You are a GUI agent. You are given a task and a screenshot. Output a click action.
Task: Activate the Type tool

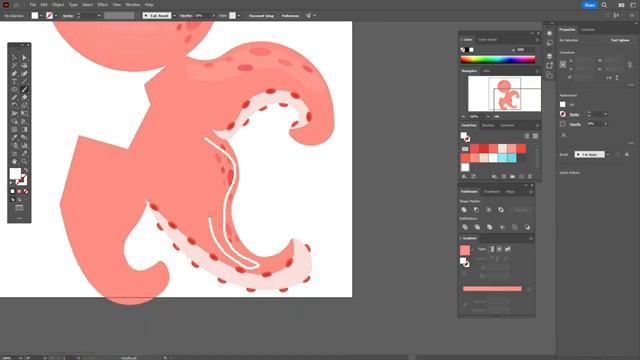pos(14,81)
